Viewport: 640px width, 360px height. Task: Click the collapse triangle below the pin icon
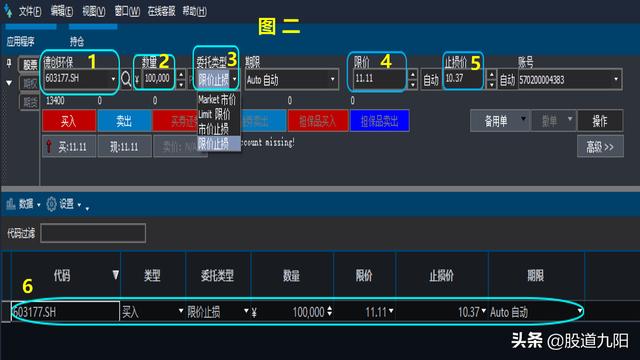coord(9,83)
